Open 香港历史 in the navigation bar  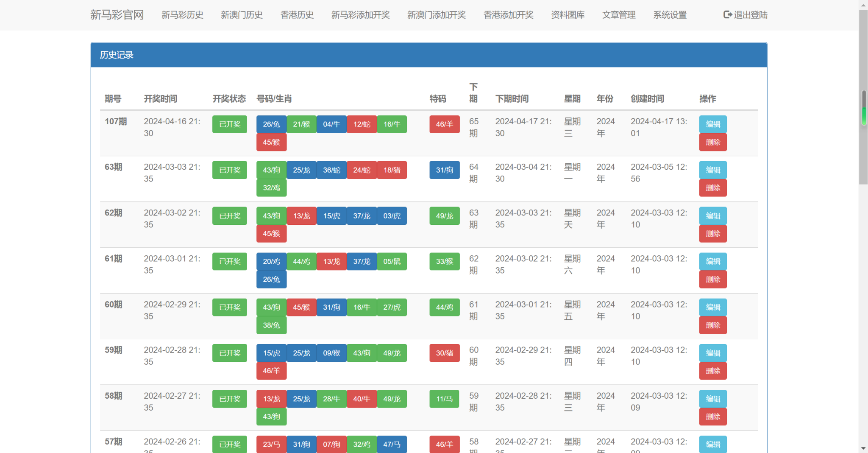pos(297,15)
